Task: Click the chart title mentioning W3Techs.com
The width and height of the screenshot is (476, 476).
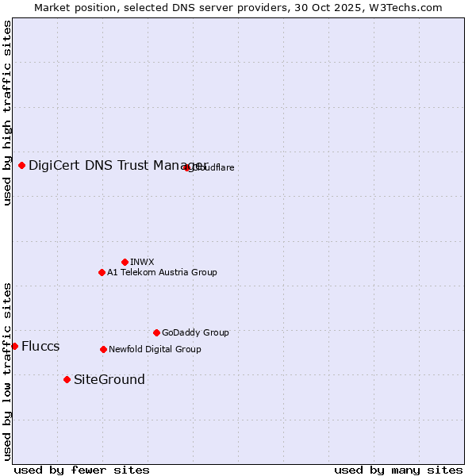Action: [238, 7]
